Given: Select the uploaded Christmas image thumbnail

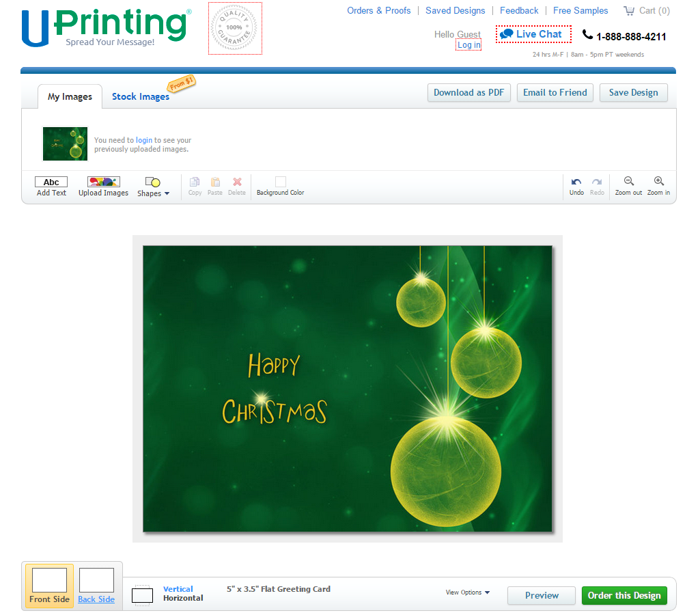Looking at the screenshot, I should tap(65, 144).
